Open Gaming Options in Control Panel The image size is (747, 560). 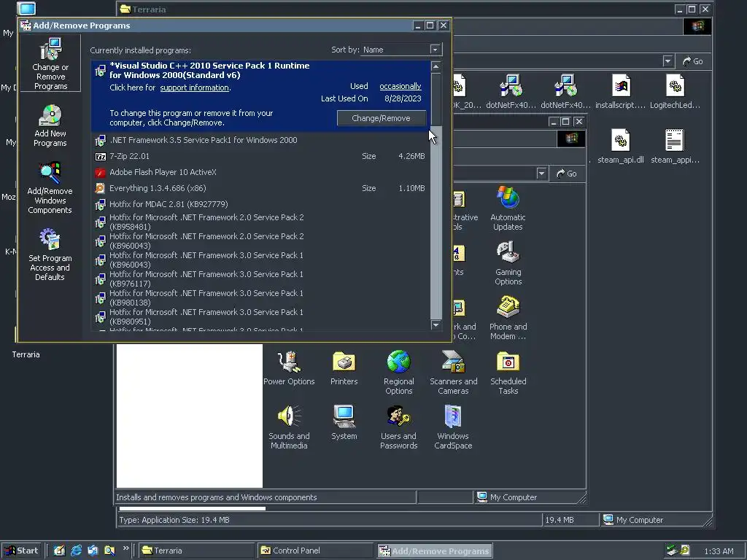[508, 263]
